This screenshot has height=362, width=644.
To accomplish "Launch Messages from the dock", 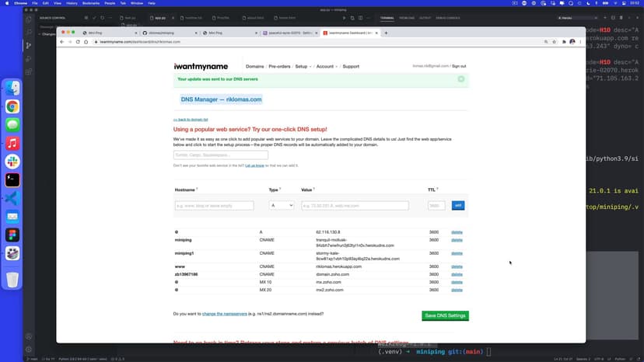I will [12, 125].
